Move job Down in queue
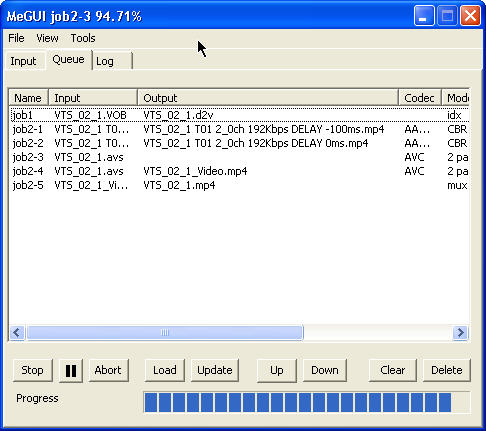This screenshot has width=486, height=431. coord(325,370)
